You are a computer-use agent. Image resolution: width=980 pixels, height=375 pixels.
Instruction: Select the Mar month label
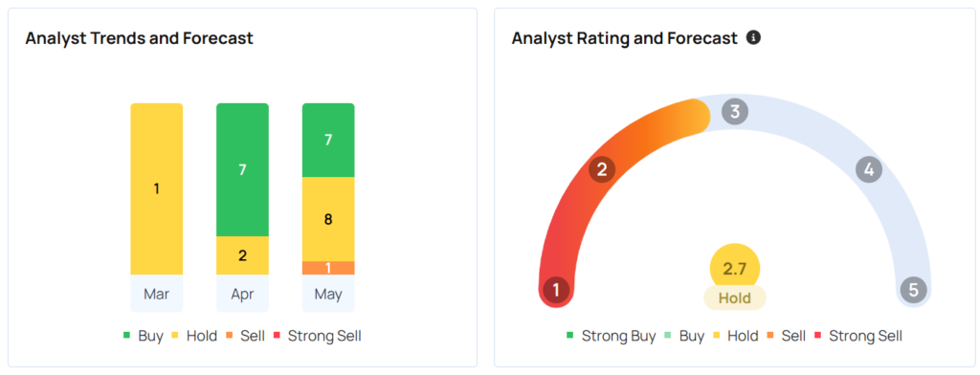(x=156, y=294)
